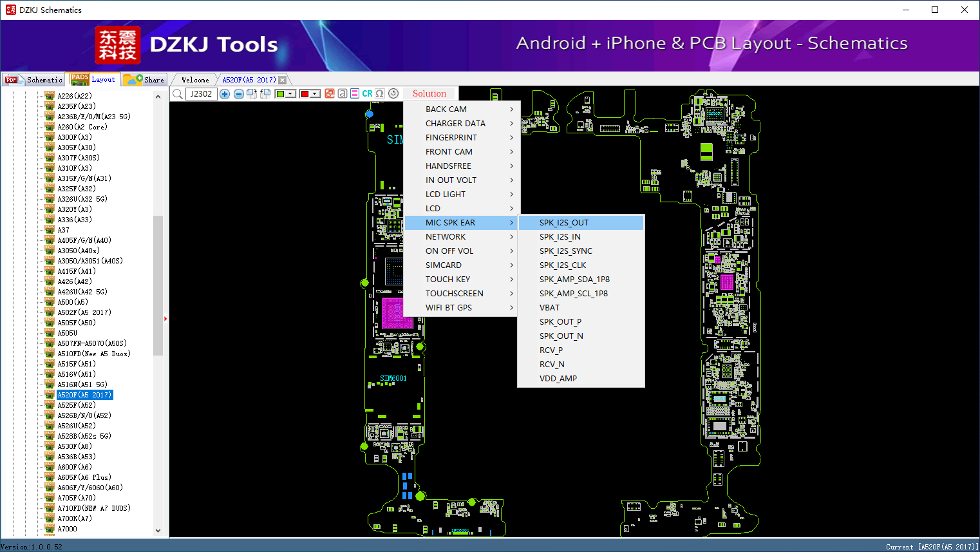Open the TOUCH KEY menu entry

point(462,280)
